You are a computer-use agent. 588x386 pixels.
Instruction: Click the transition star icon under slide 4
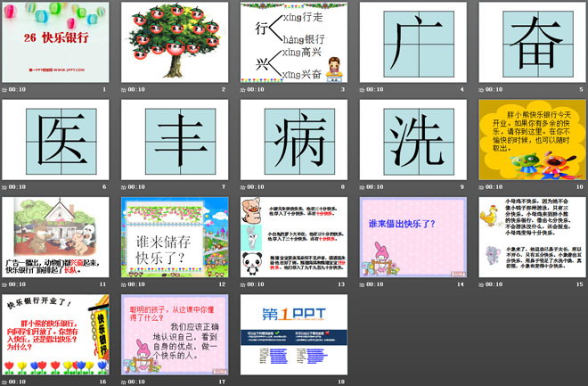click(363, 90)
